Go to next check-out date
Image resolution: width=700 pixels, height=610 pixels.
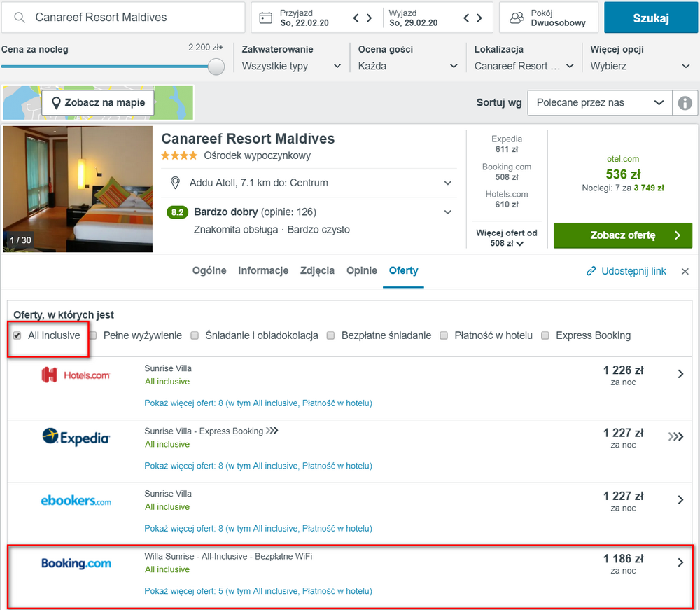click(479, 18)
